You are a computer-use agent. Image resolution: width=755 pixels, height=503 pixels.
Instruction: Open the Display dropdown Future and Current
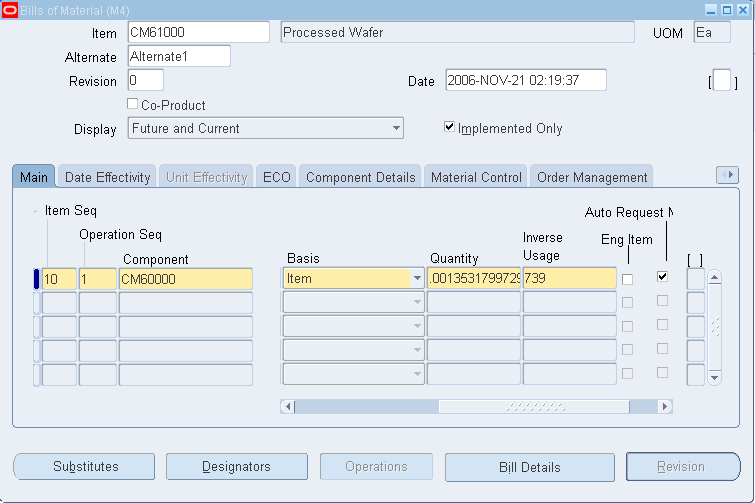[265, 128]
